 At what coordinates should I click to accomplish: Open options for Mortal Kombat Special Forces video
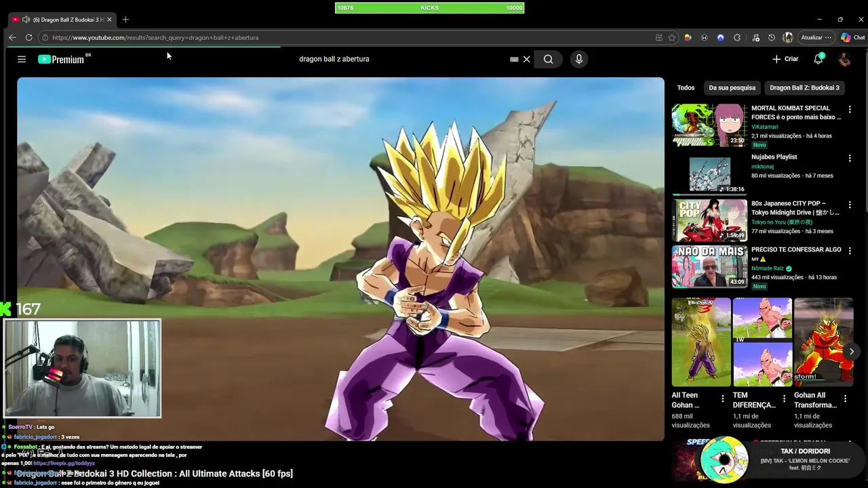[x=850, y=109]
